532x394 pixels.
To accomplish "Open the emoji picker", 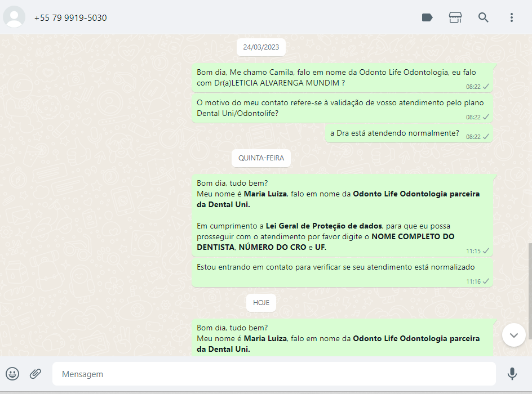I will 12,374.
